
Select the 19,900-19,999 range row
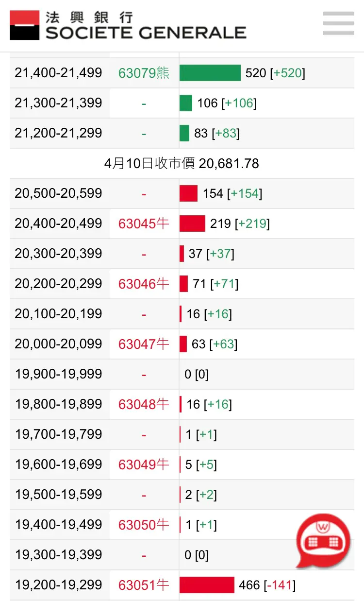pos(59,375)
